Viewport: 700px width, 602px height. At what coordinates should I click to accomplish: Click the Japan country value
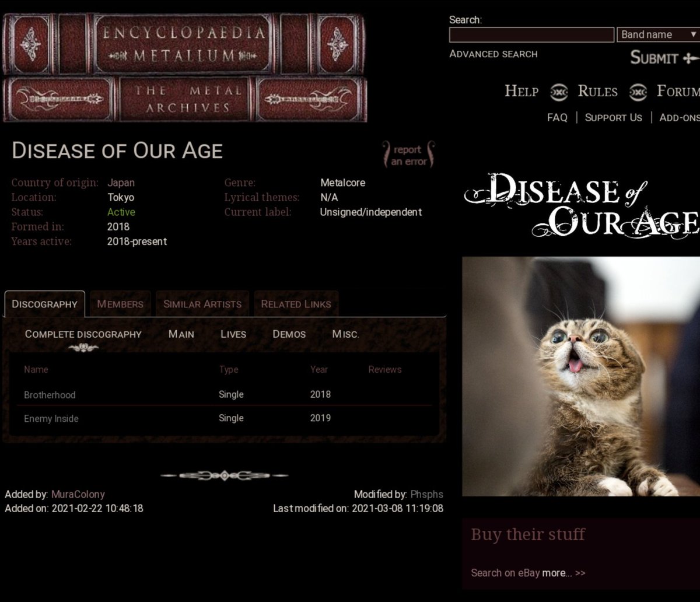click(121, 183)
